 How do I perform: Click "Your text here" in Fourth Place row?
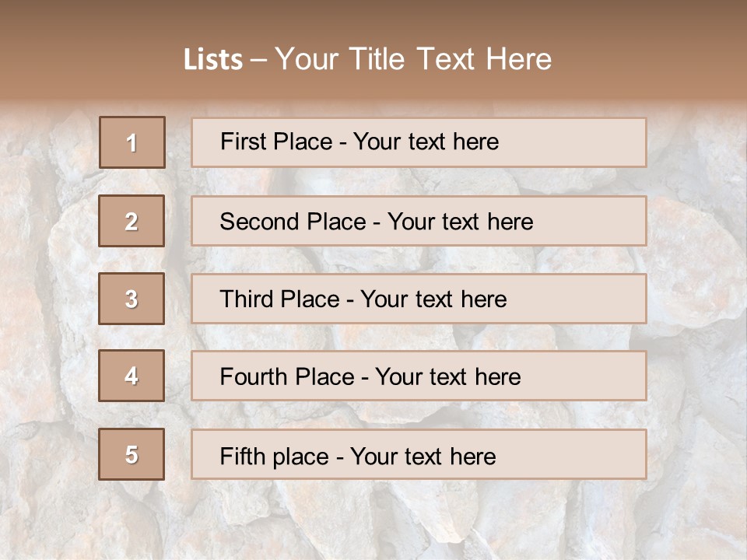[447, 377]
